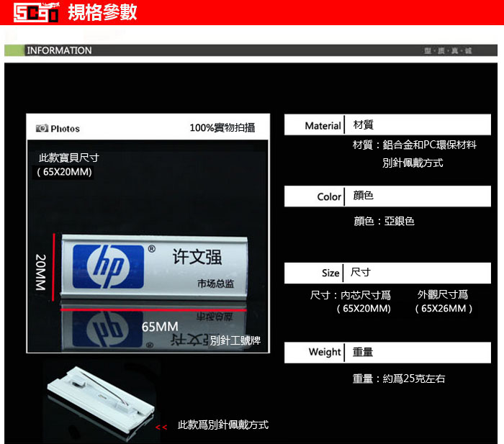The image size is (504, 444).
Task: Click the (65X20MM) inner size under Size
Action: coord(364,309)
